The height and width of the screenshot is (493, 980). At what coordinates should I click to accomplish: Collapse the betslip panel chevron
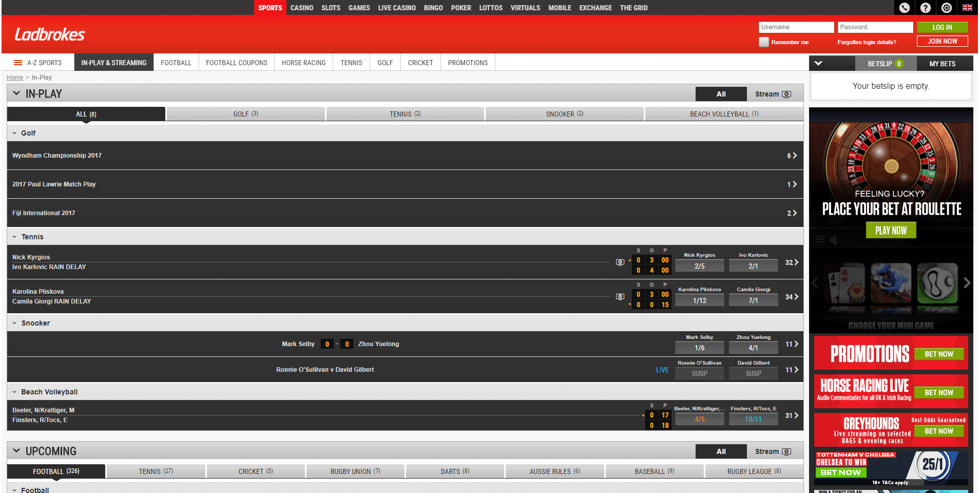pyautogui.click(x=818, y=63)
